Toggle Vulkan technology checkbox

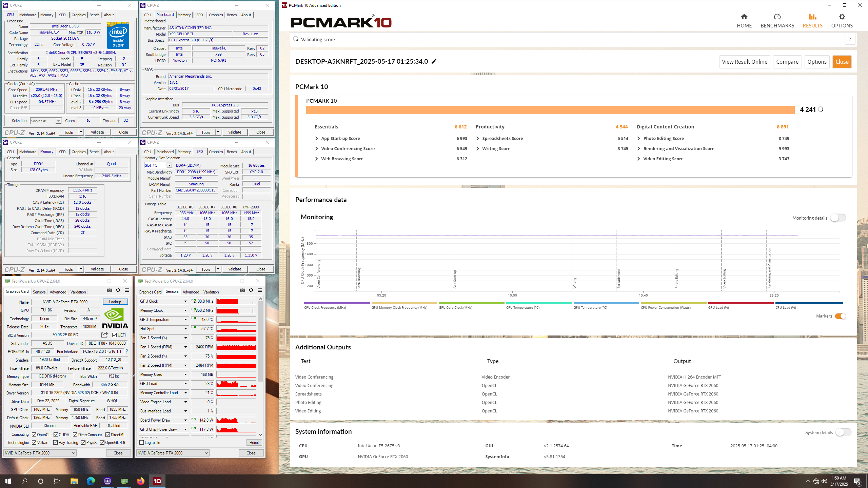click(x=34, y=443)
